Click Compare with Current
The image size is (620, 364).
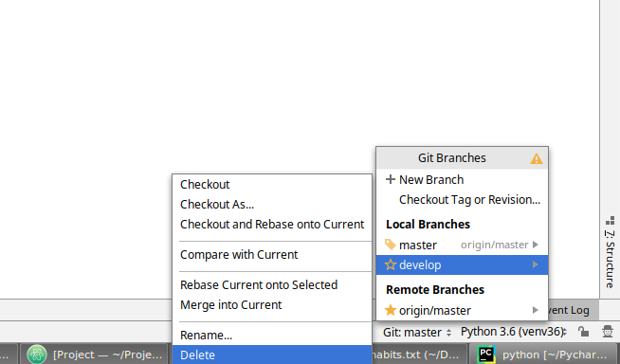pyautogui.click(x=272, y=255)
